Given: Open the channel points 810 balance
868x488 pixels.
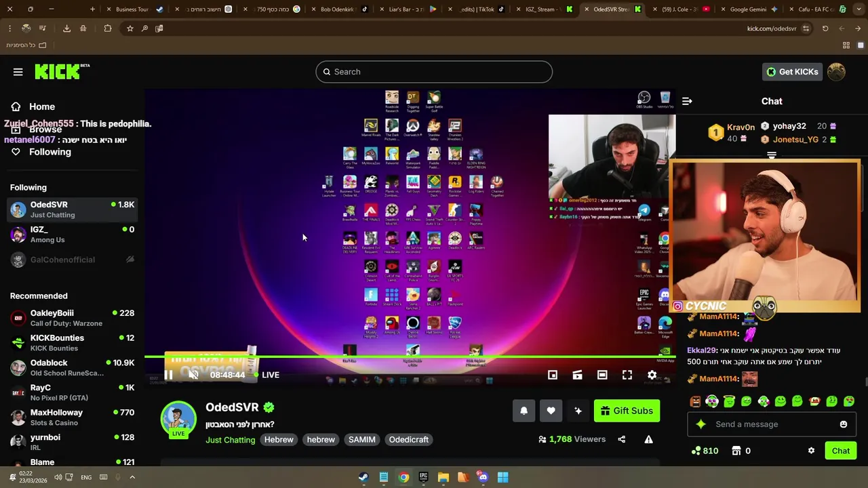Looking at the screenshot, I should 705,451.
